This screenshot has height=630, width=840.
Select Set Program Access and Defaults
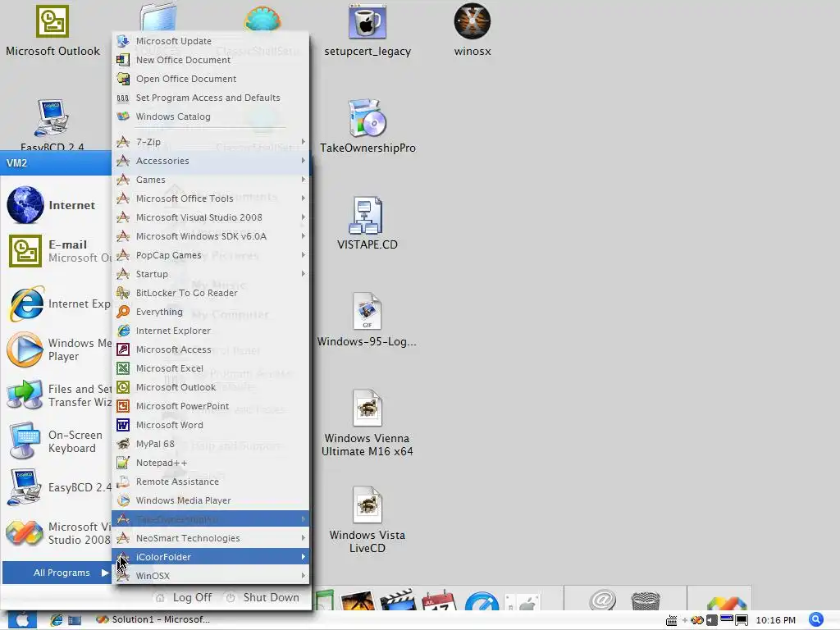[x=211, y=98]
